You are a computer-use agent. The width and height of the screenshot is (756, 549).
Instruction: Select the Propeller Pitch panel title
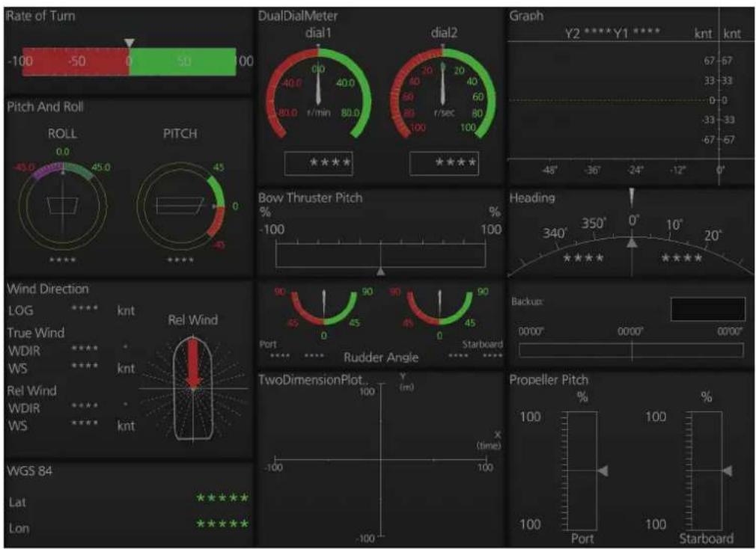(x=549, y=380)
